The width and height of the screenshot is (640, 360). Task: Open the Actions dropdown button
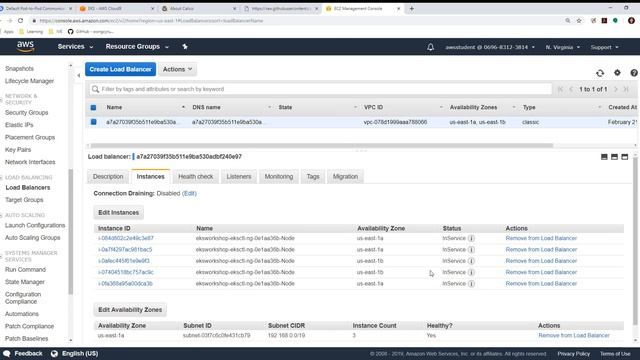[x=178, y=69]
